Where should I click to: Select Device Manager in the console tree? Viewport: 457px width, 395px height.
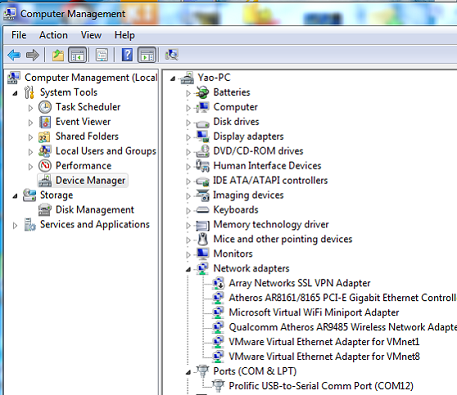click(x=90, y=180)
